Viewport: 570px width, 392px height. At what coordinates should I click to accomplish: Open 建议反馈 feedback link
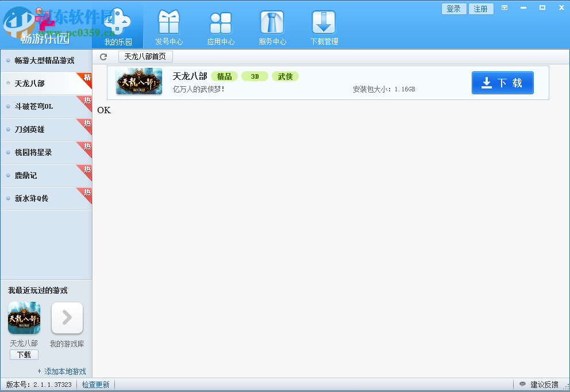pyautogui.click(x=544, y=385)
